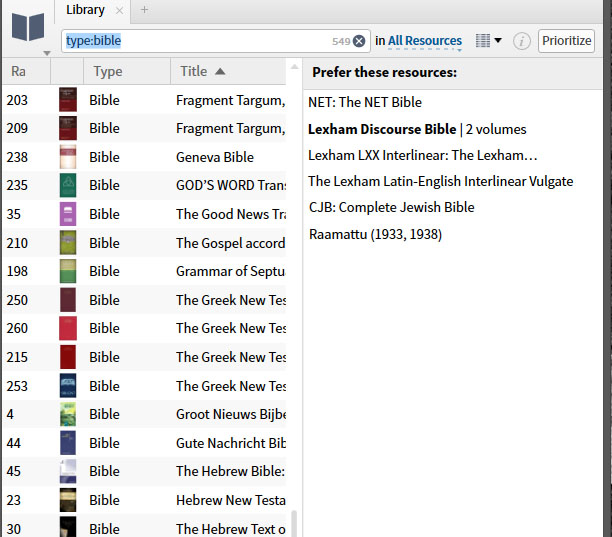Close the Library tab

tap(119, 11)
